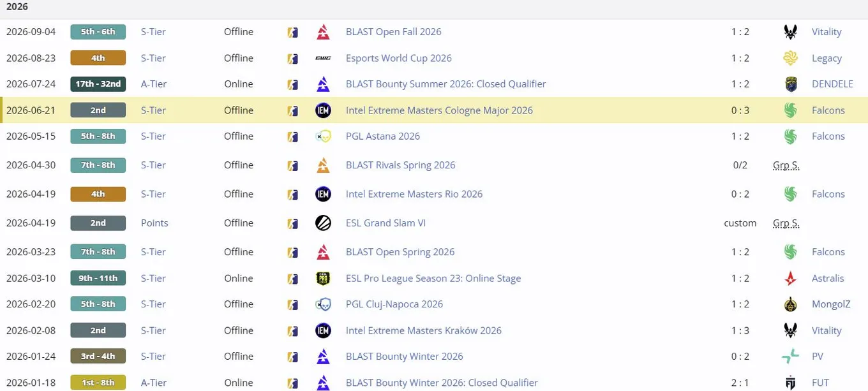Click Astralis team logo icon
Image resolution: width=868 pixels, height=391 pixels.
(x=791, y=279)
